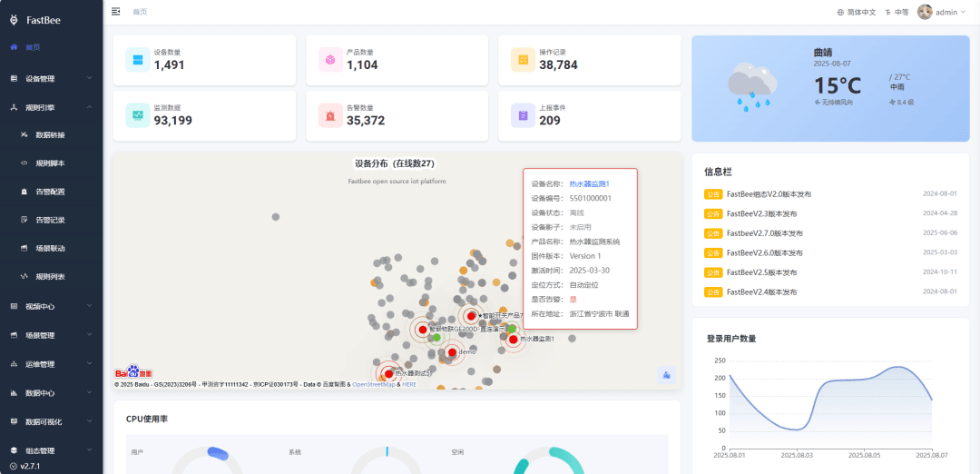The width and height of the screenshot is (980, 474).
Task: Click the 15°C temperature reading
Action: pos(838,85)
